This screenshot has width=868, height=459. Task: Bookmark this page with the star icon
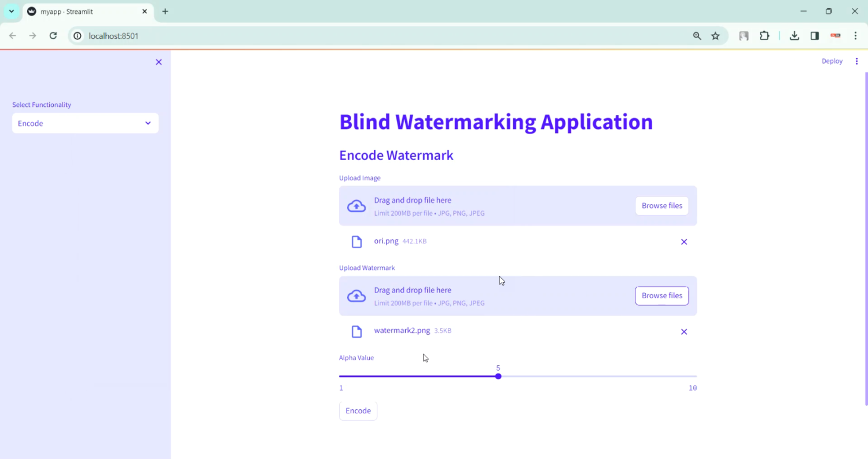pyautogui.click(x=715, y=36)
